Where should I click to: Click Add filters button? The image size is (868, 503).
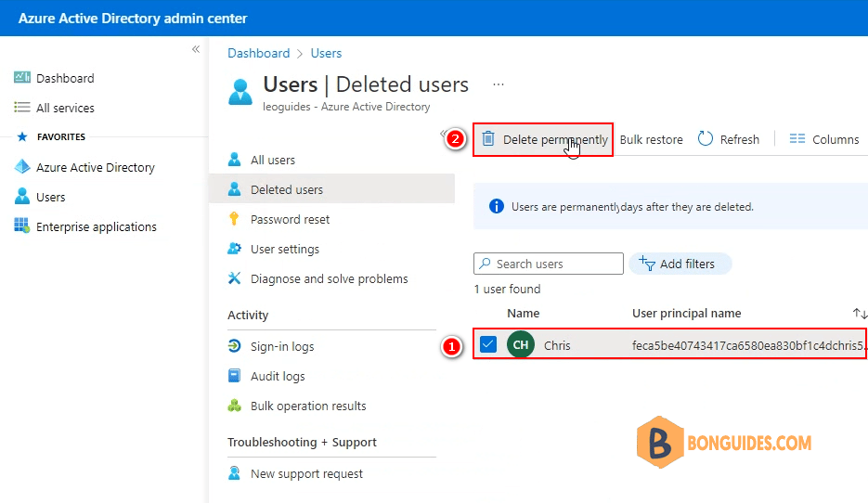(680, 264)
